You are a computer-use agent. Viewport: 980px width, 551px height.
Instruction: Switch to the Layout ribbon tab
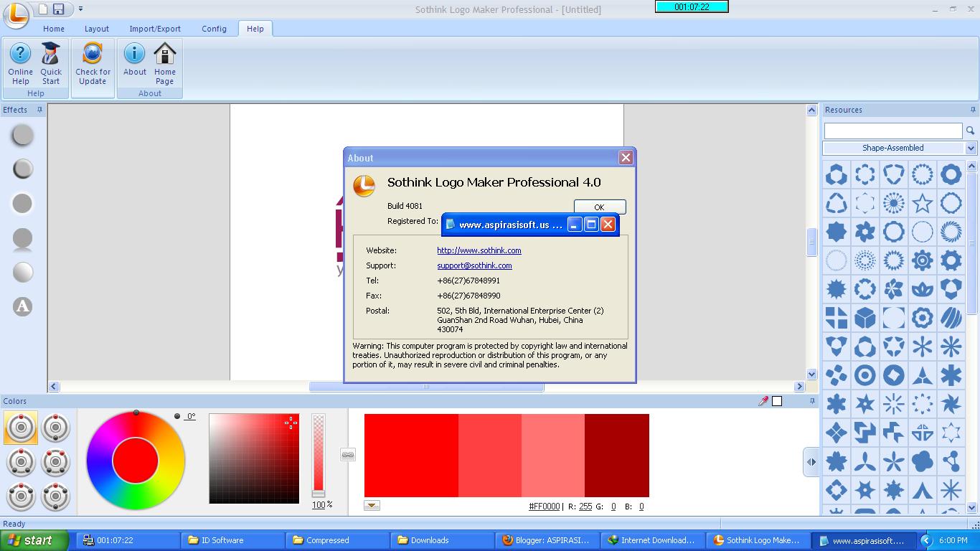point(97,29)
